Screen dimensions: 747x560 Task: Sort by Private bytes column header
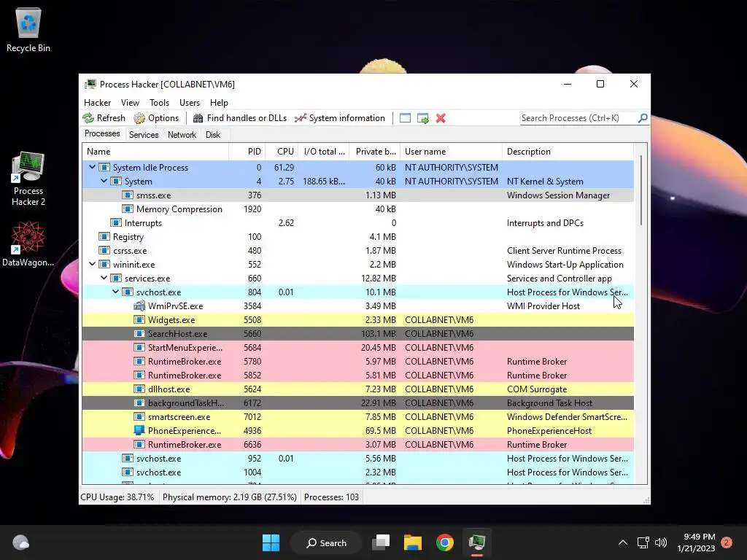pos(375,152)
